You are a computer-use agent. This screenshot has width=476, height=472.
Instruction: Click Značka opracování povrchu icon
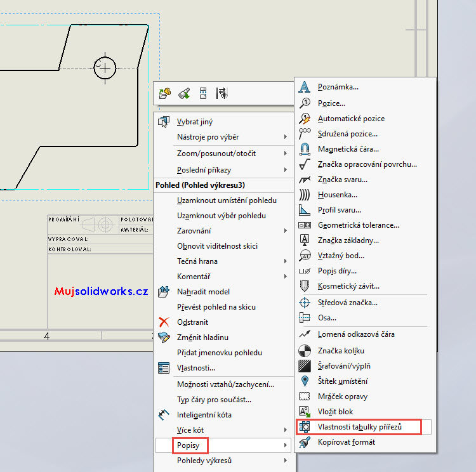click(305, 164)
